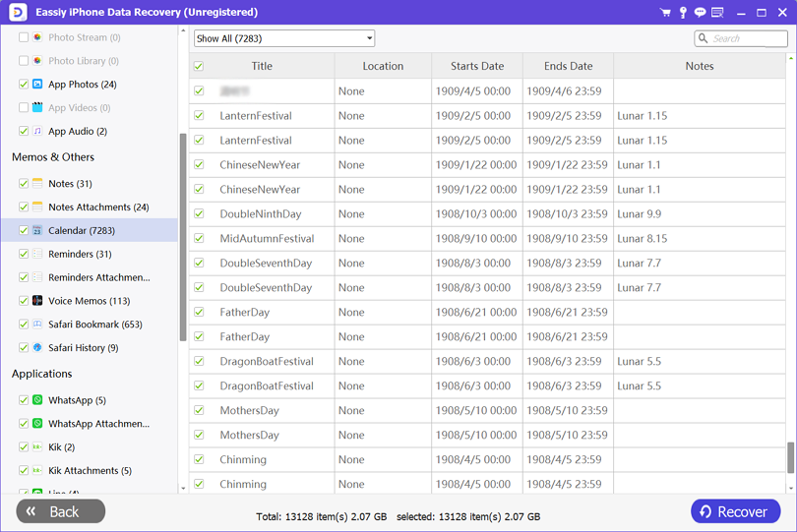Sort by the Starts Date column header

(x=477, y=66)
